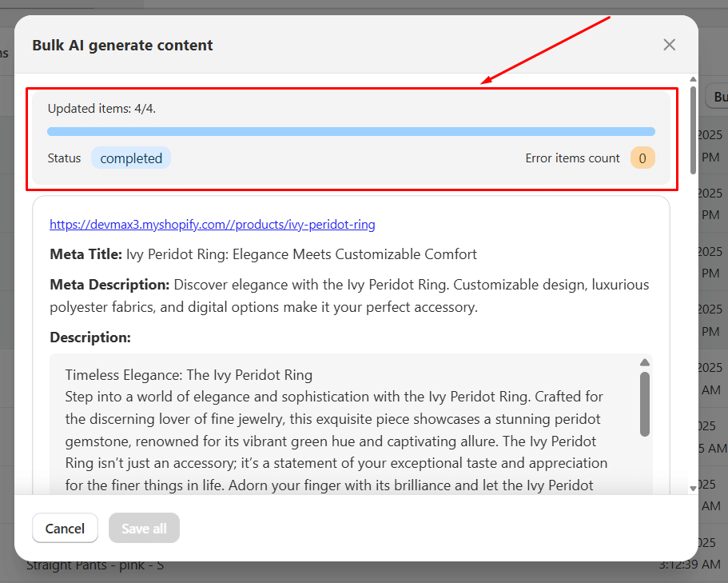The width and height of the screenshot is (728, 583).
Task: Click the Cancel button
Action: pos(65,528)
